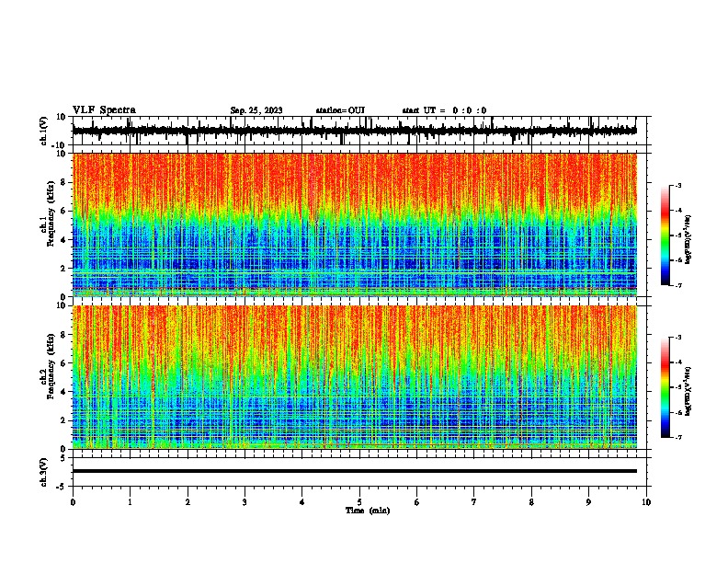This screenshot has height=563, width=728.
Task: Click time axis tick label "7"
Action: click(474, 502)
